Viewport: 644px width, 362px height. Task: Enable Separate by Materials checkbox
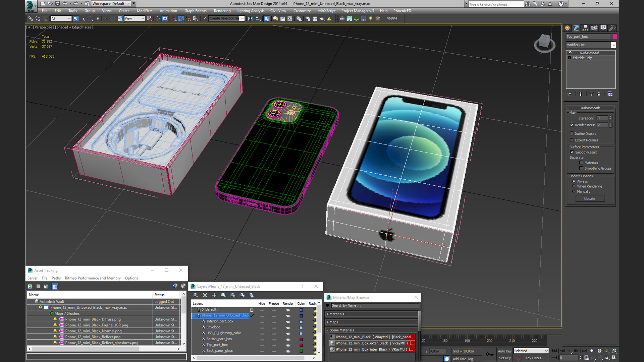pos(581,163)
